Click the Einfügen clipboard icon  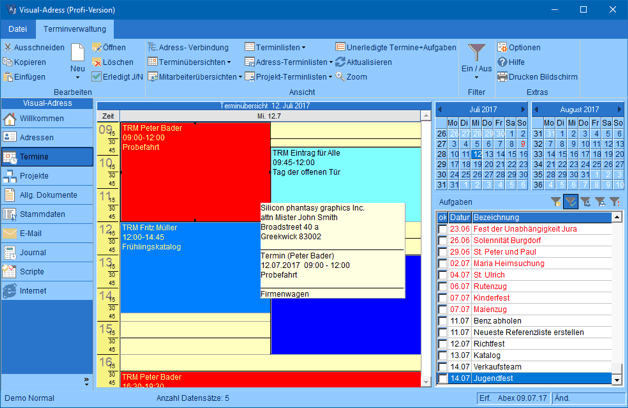pyautogui.click(x=8, y=77)
